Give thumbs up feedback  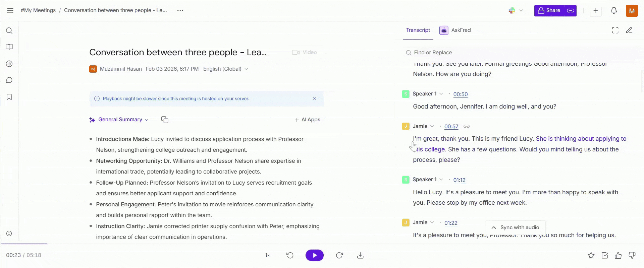point(618,256)
